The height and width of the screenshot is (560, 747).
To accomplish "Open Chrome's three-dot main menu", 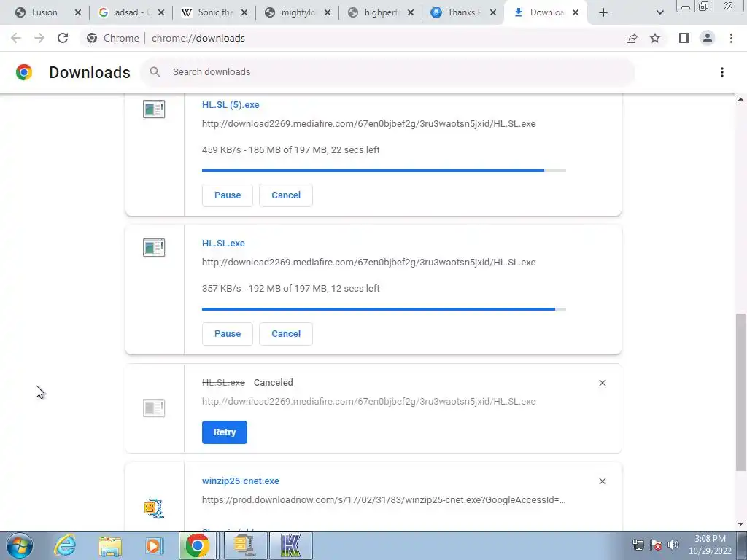I will tap(731, 38).
